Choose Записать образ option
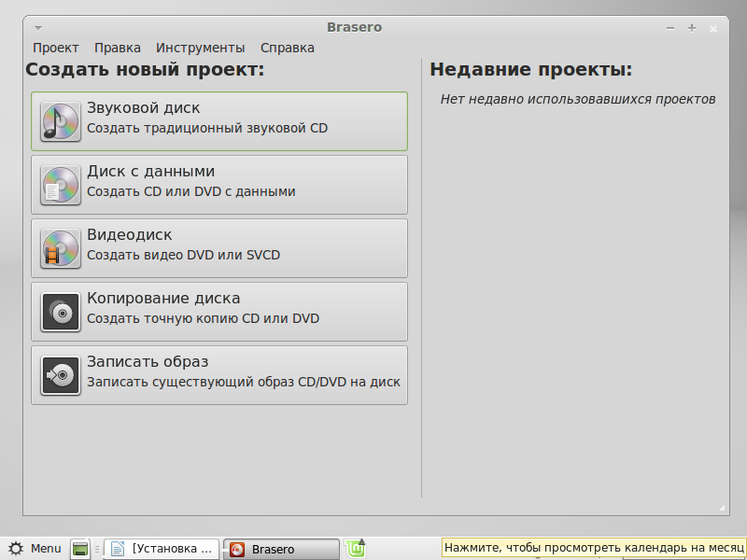 click(219, 375)
